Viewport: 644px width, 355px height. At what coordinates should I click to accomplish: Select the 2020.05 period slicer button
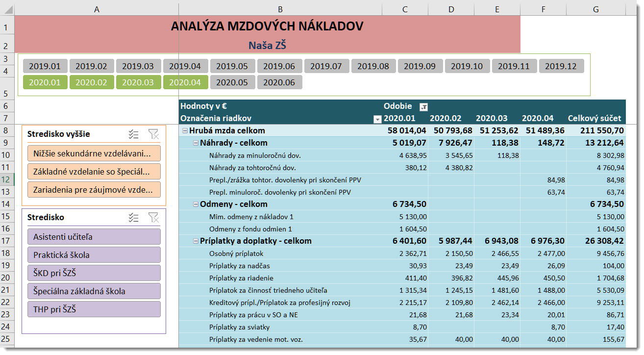click(232, 82)
